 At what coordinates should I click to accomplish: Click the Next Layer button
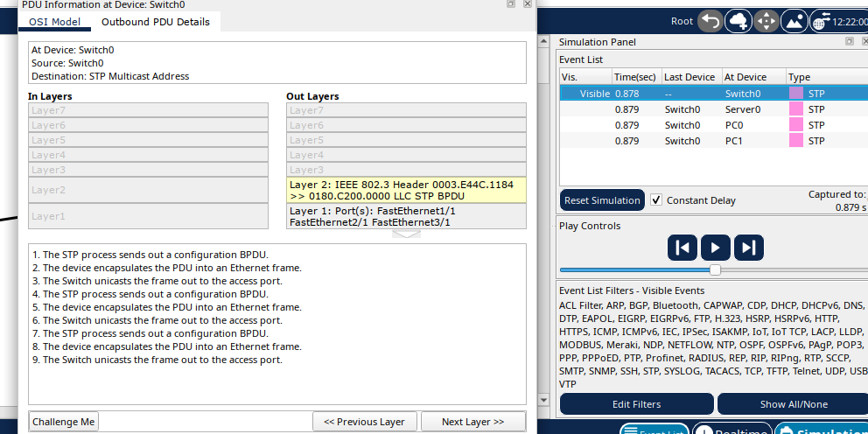[472, 422]
